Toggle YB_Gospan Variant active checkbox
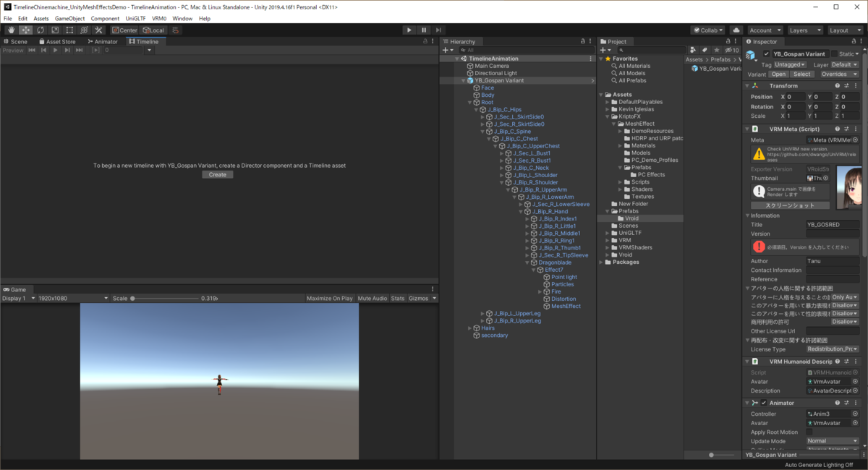 coord(767,54)
